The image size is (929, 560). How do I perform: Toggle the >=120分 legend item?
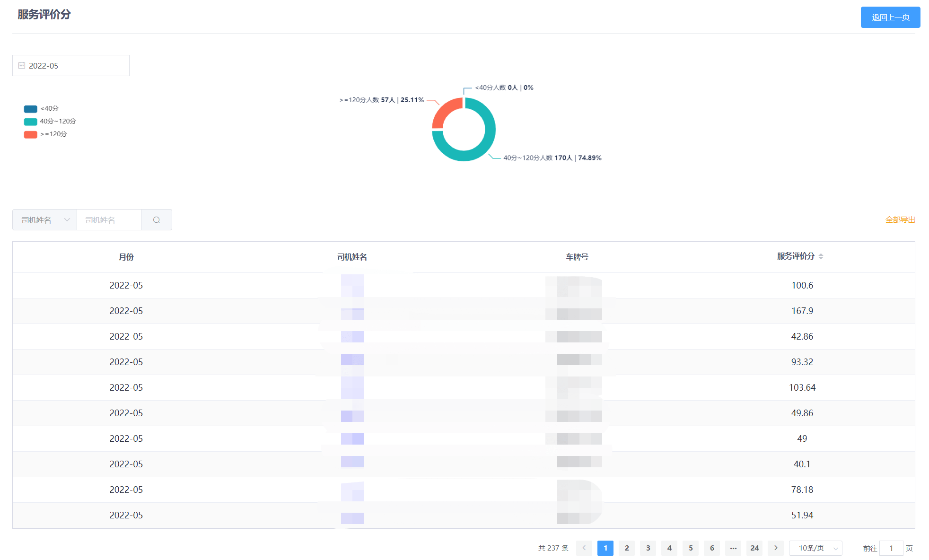[x=45, y=134]
